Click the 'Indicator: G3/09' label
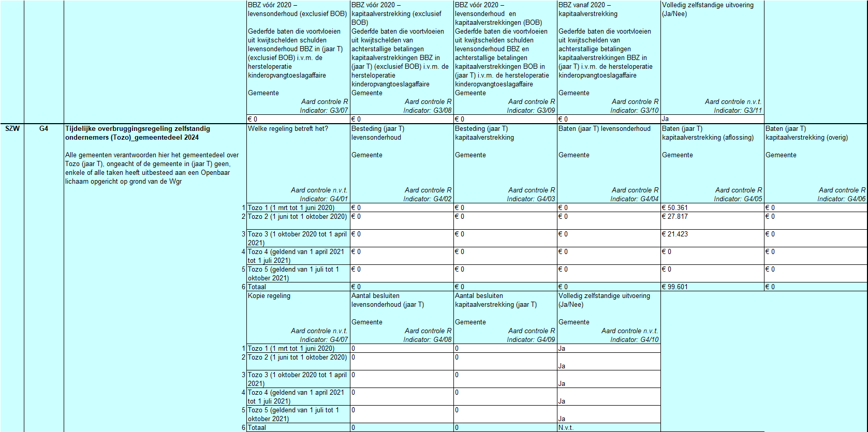868x432 pixels. [531, 111]
